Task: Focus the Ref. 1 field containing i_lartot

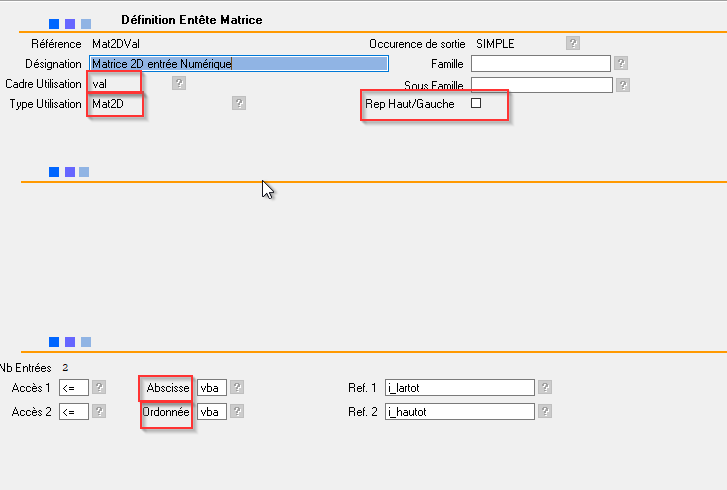Action: (x=459, y=387)
